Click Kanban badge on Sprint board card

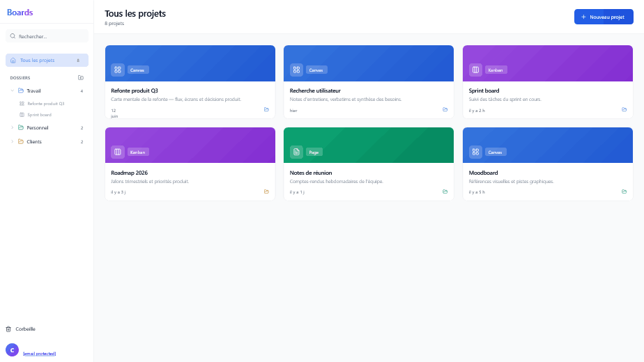[496, 70]
